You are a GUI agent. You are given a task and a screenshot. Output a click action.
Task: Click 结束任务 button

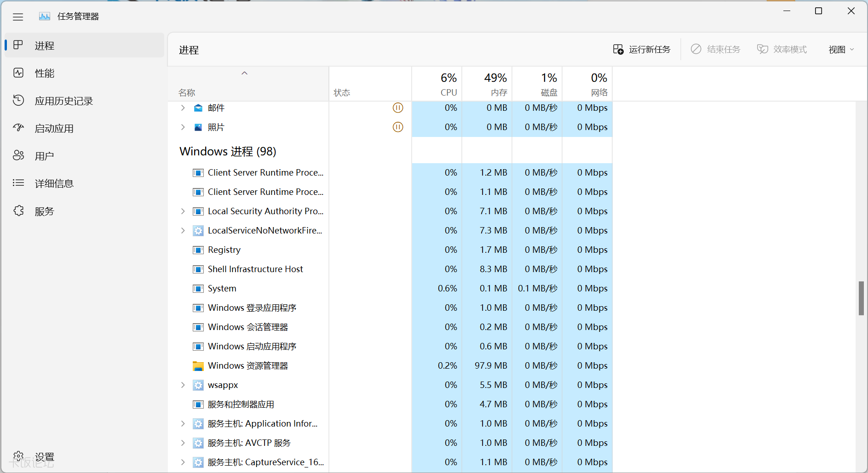pos(716,49)
